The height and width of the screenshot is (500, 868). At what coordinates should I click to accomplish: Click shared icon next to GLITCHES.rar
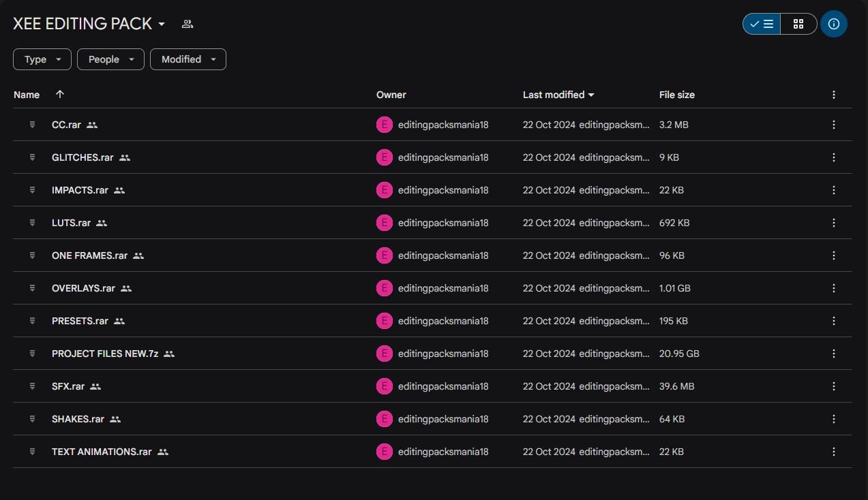(x=125, y=157)
